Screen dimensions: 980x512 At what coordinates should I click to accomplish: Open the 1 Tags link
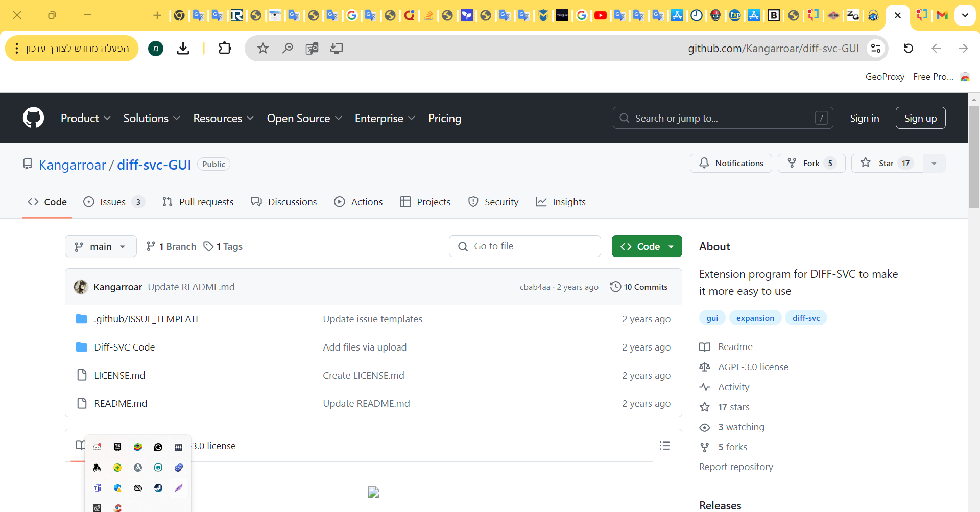coord(223,246)
